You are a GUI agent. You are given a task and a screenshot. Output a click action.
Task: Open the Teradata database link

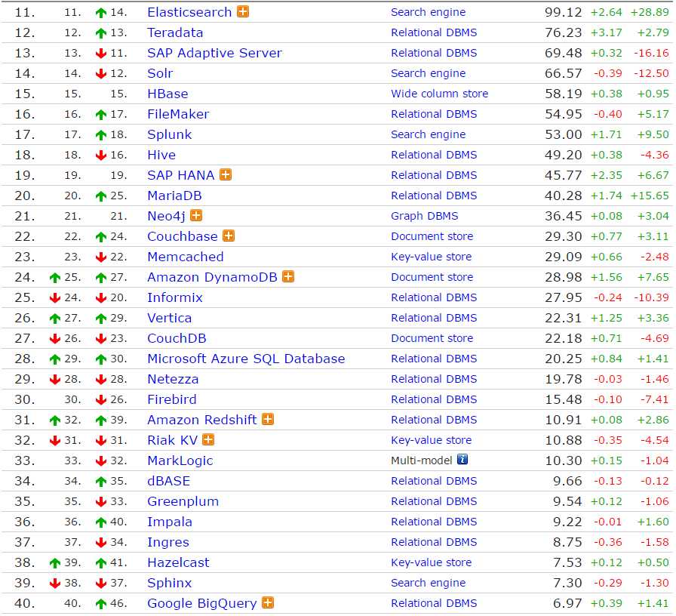point(175,32)
